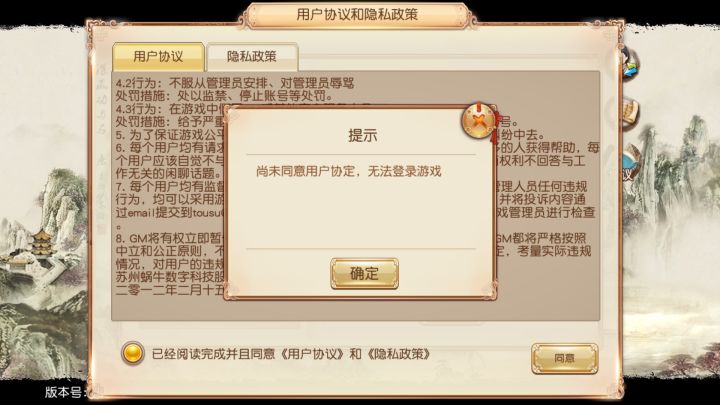
Task: Click the 同意 agree button
Action: [564, 358]
